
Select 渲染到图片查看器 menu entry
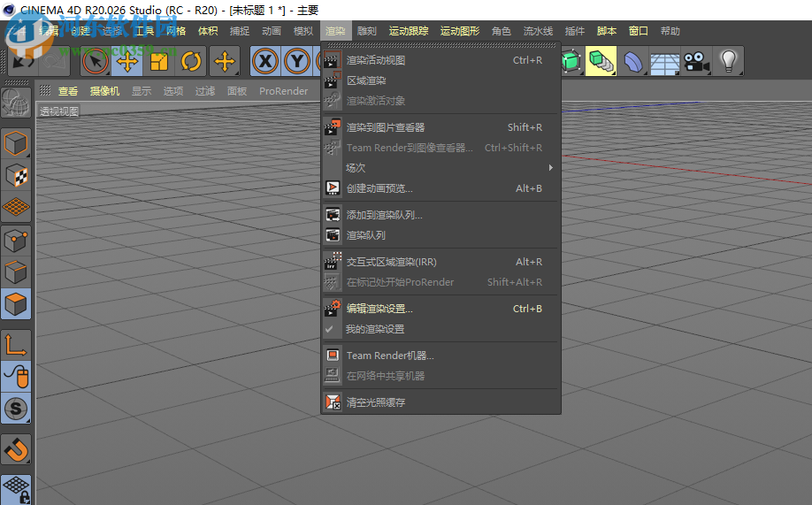[x=440, y=127]
